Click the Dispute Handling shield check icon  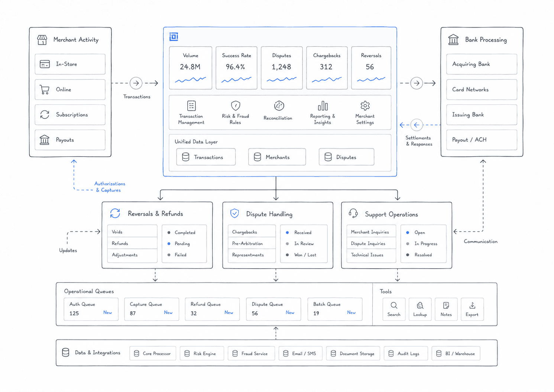pyautogui.click(x=234, y=213)
